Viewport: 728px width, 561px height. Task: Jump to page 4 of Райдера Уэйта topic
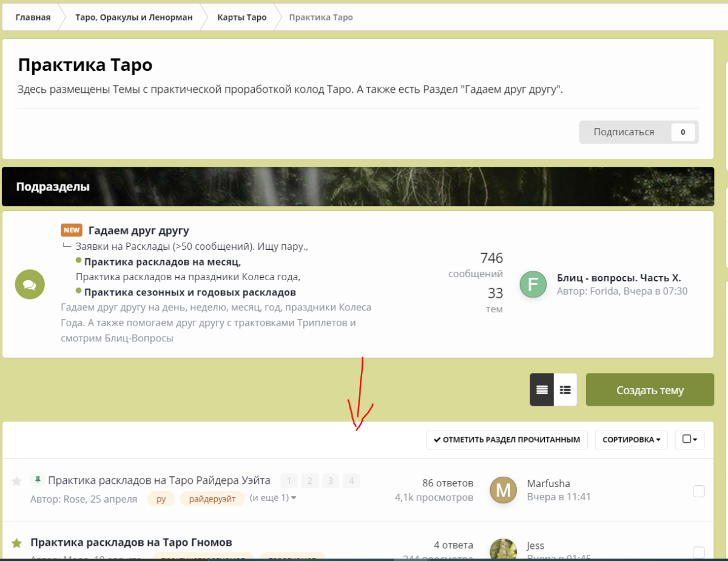[351, 482]
